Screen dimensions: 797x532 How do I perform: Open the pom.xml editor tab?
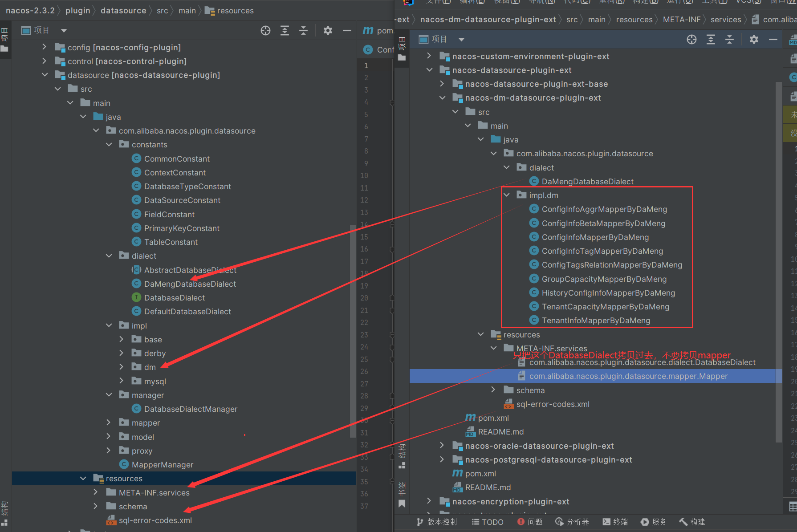[x=378, y=30]
